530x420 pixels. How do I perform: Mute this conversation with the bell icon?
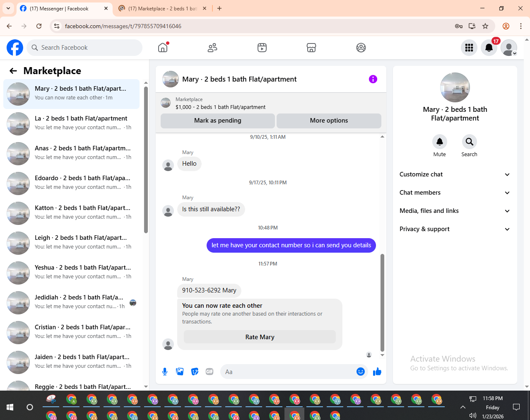pyautogui.click(x=440, y=142)
